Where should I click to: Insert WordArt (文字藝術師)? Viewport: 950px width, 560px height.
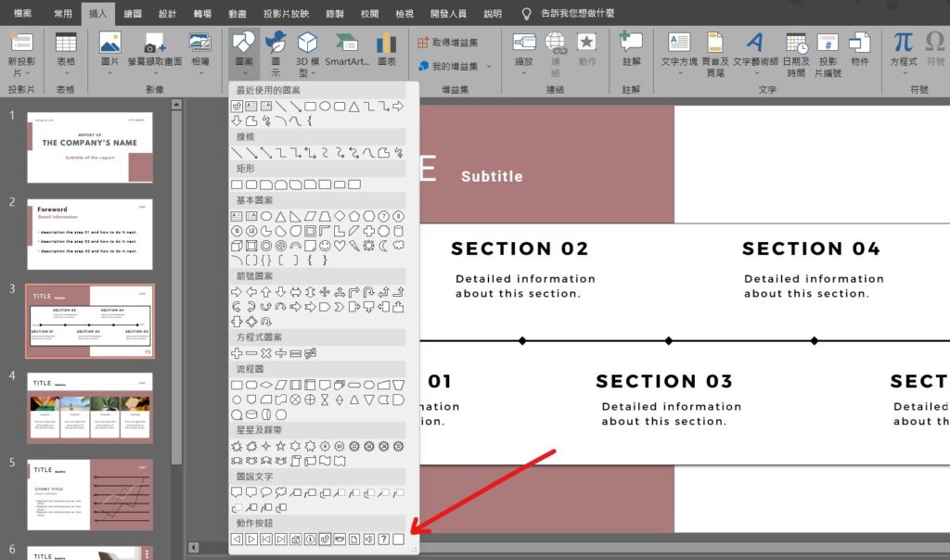[755, 55]
